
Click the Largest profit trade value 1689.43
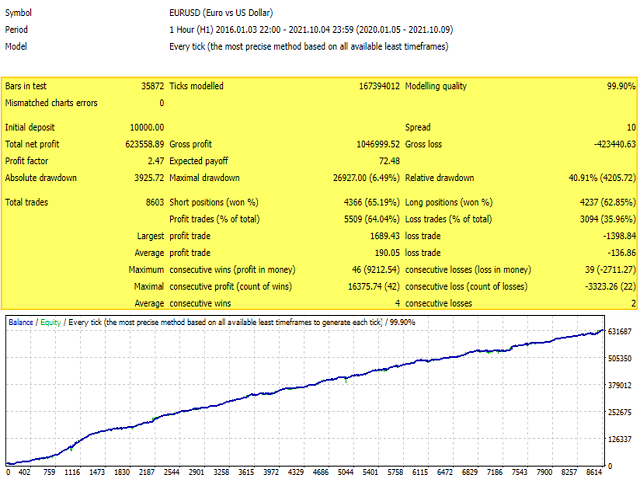(385, 236)
